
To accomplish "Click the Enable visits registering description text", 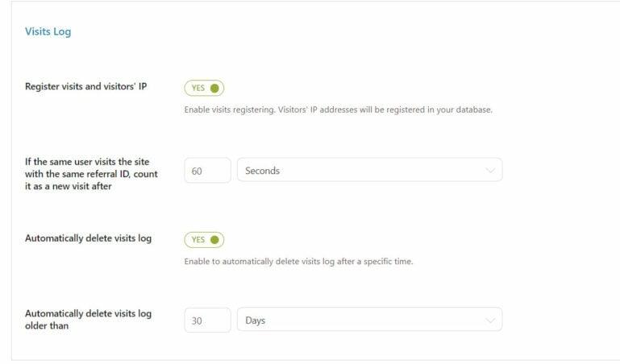I will click(x=338, y=110).
